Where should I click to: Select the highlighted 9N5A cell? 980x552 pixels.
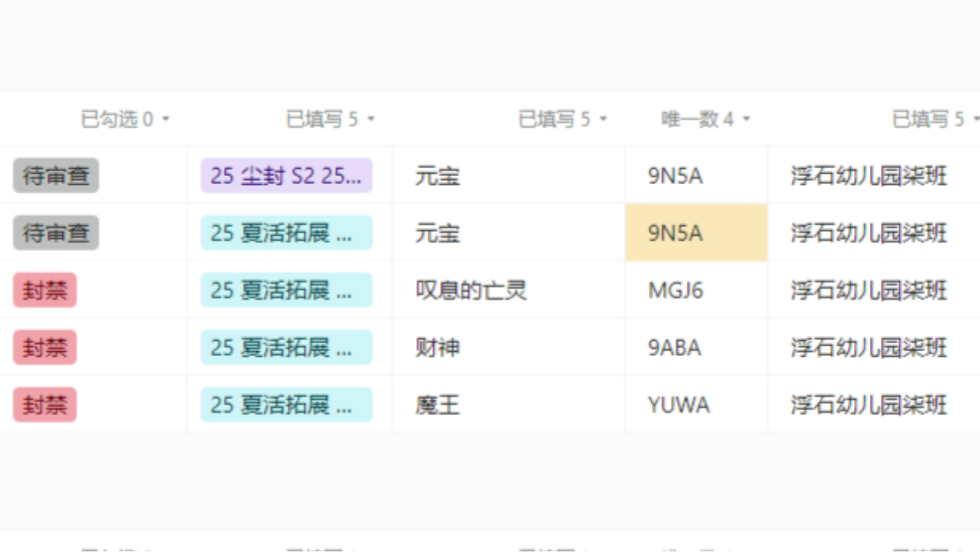coord(696,233)
